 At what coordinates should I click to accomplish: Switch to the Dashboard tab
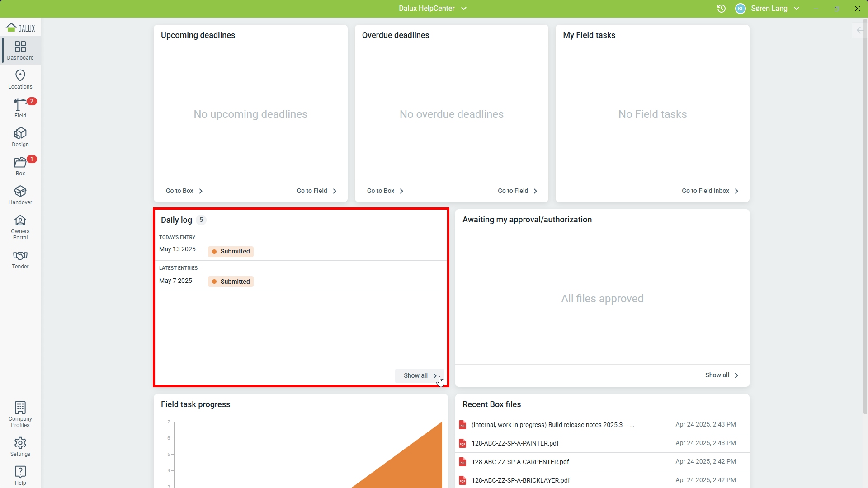pos(20,50)
